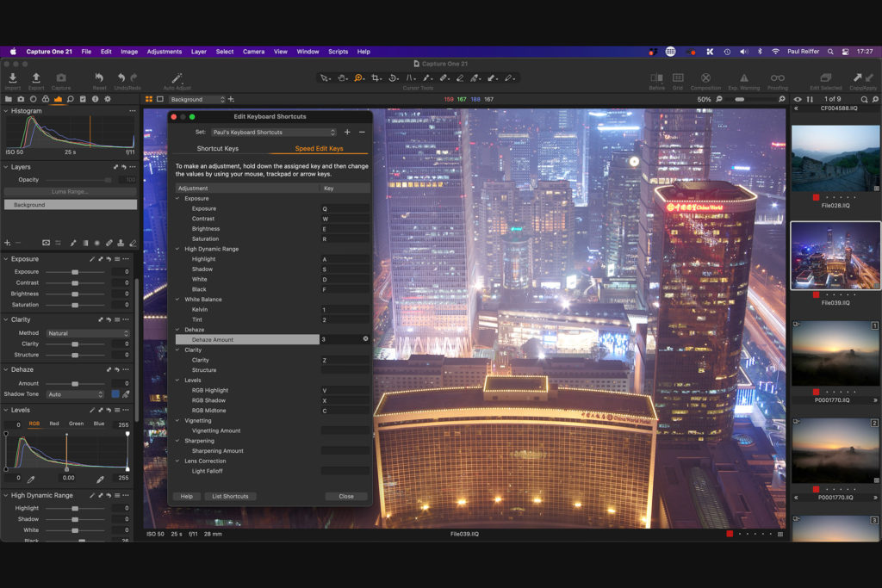Toggle the Before view icon

click(x=656, y=78)
